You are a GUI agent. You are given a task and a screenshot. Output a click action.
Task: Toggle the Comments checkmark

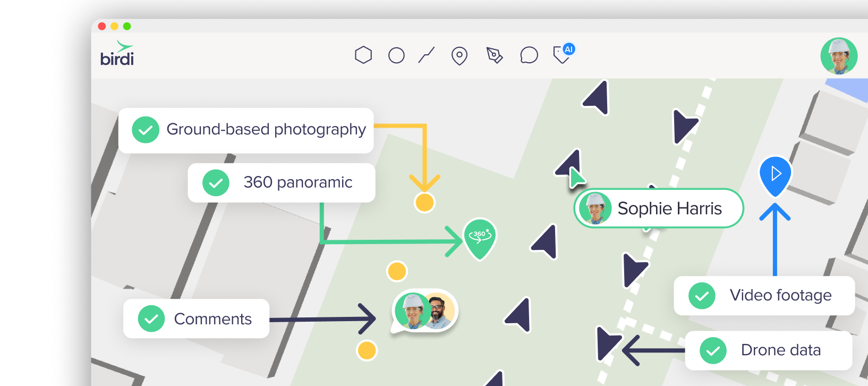pos(151,318)
